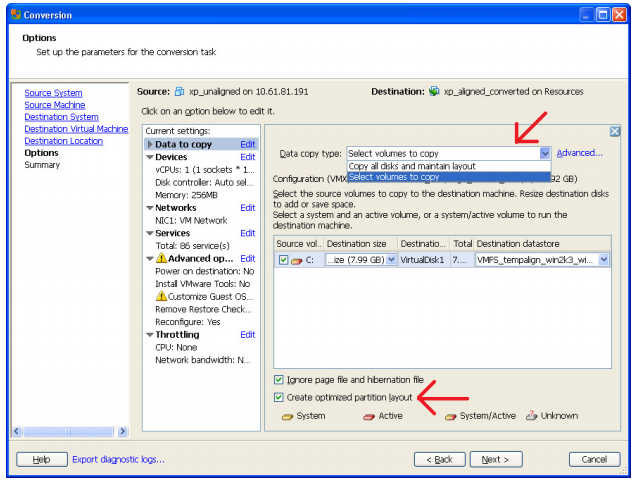
Task: Click Install VMware Tools: No entry
Action: point(203,284)
